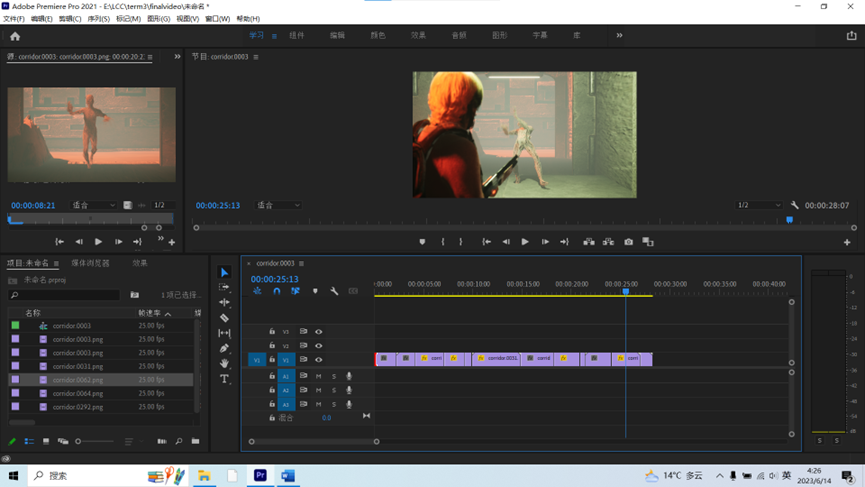Click Mark In bracket in Program Monitor

click(x=442, y=242)
